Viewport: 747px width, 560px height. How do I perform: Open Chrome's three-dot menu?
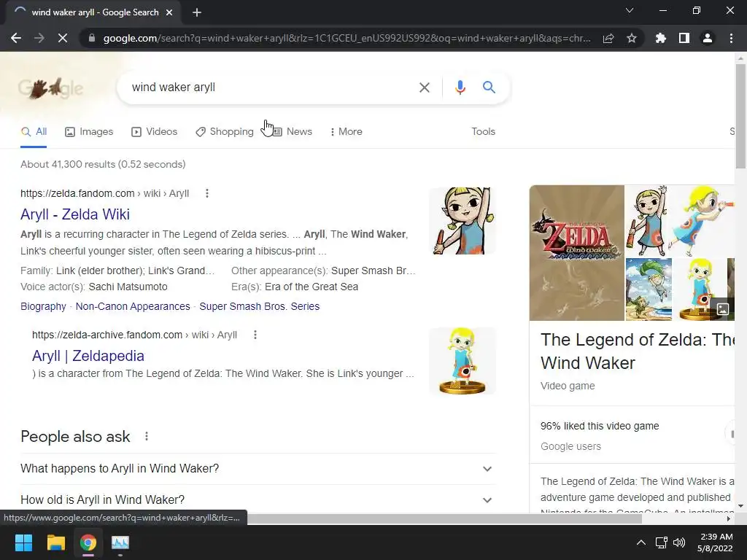pos(731,38)
